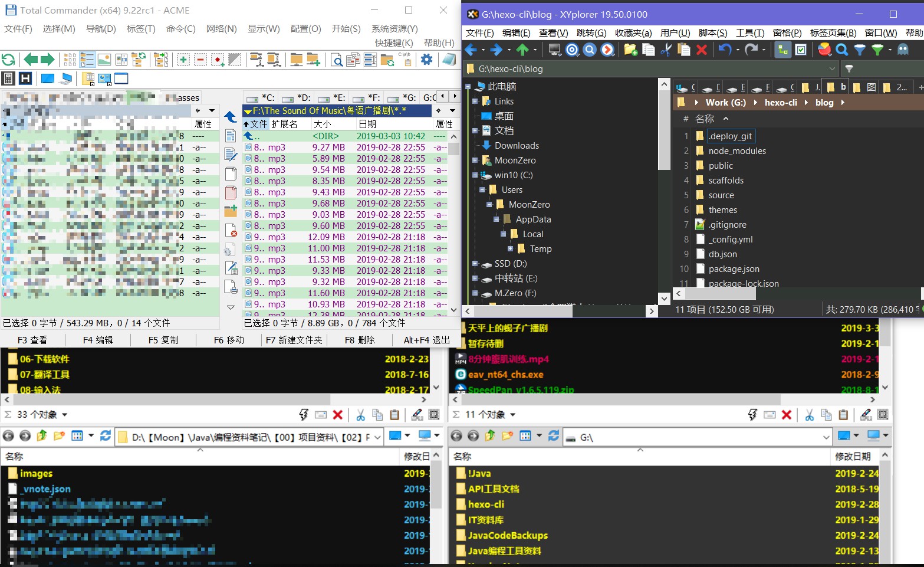924x567 pixels.
Task: Open XYplorer's address bar dropdown arrow
Action: click(x=832, y=69)
